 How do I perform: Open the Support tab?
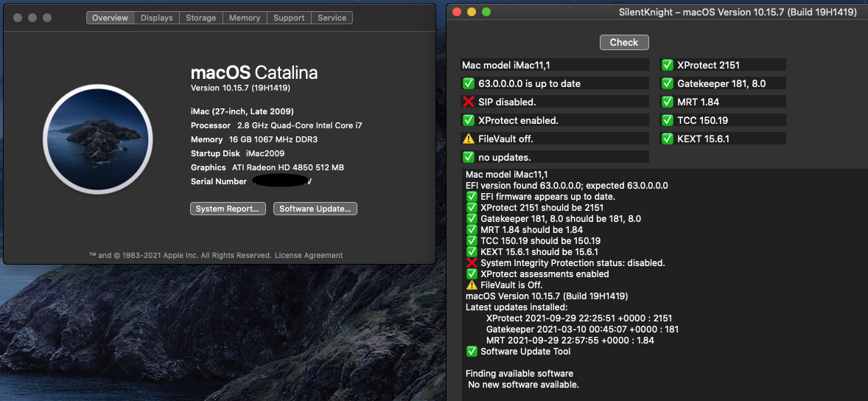[289, 18]
